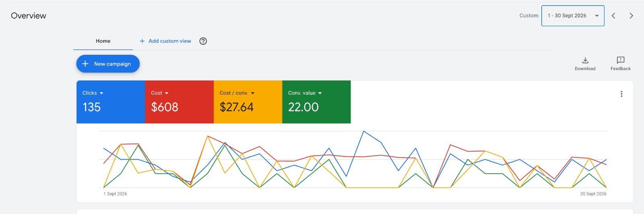Screen dimensions: 644x214
Task: Click the Overview page heading
Action: 29,16
